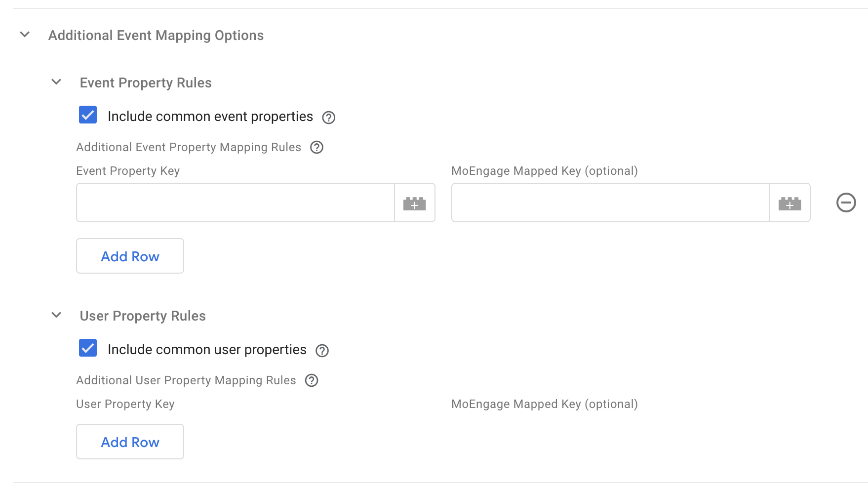Collapse the Event Property Rules section
Viewport: 868px width, 488px height.
coord(56,81)
